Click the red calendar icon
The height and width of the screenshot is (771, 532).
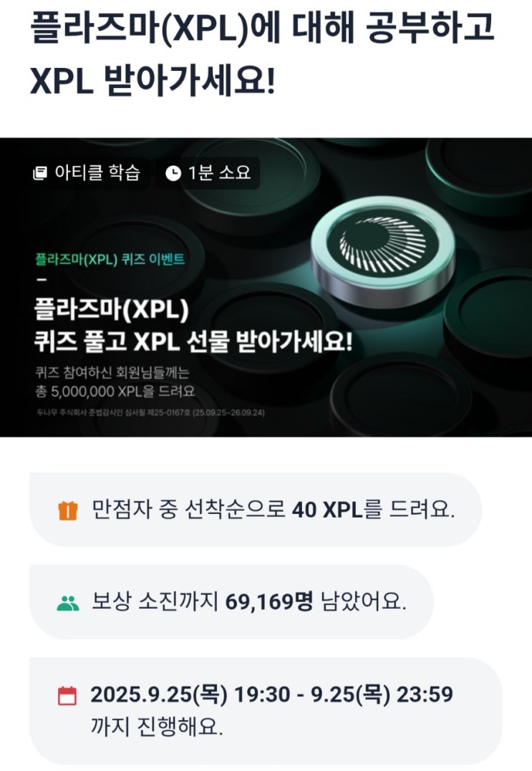(x=67, y=696)
